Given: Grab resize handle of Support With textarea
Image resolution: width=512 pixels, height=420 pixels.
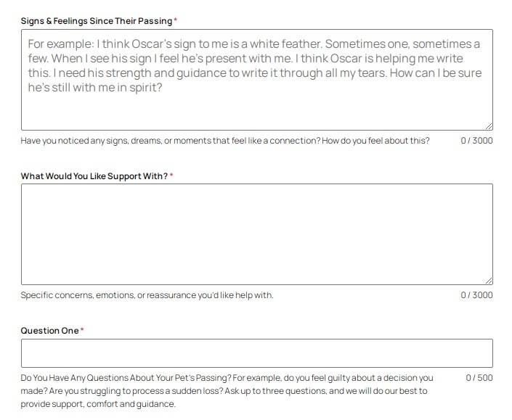Looking at the screenshot, I should 489,281.
